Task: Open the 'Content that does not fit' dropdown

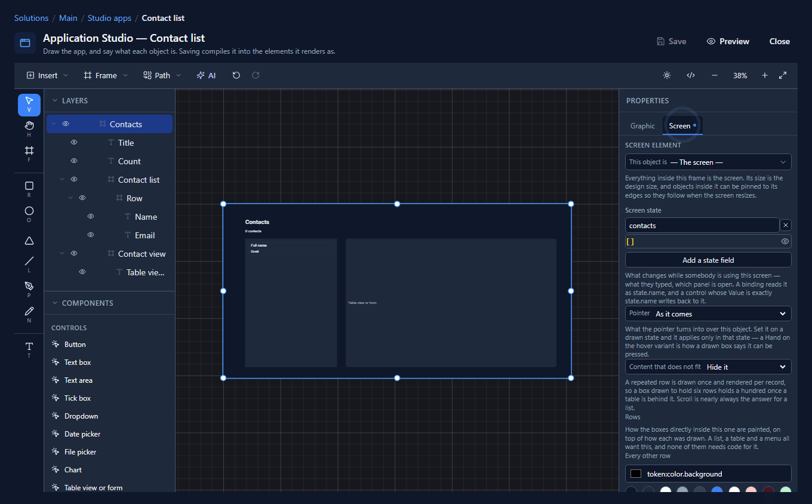Action: (x=708, y=367)
